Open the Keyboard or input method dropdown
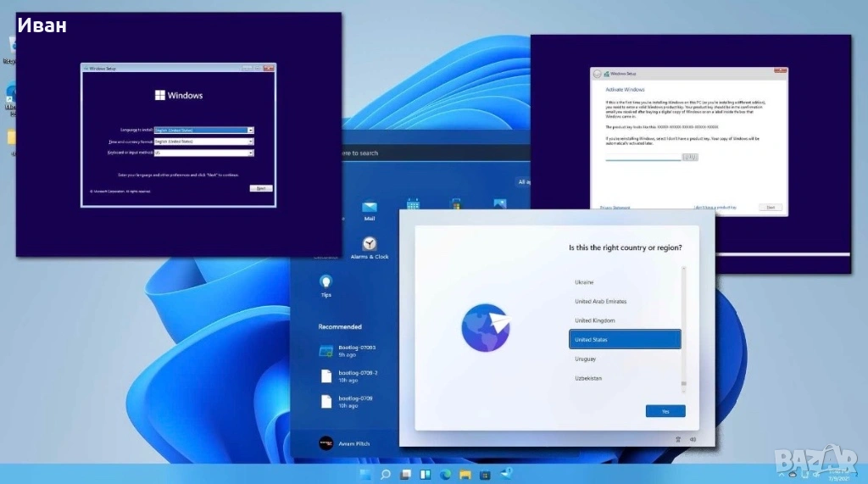This screenshot has width=868, height=484. [x=251, y=153]
